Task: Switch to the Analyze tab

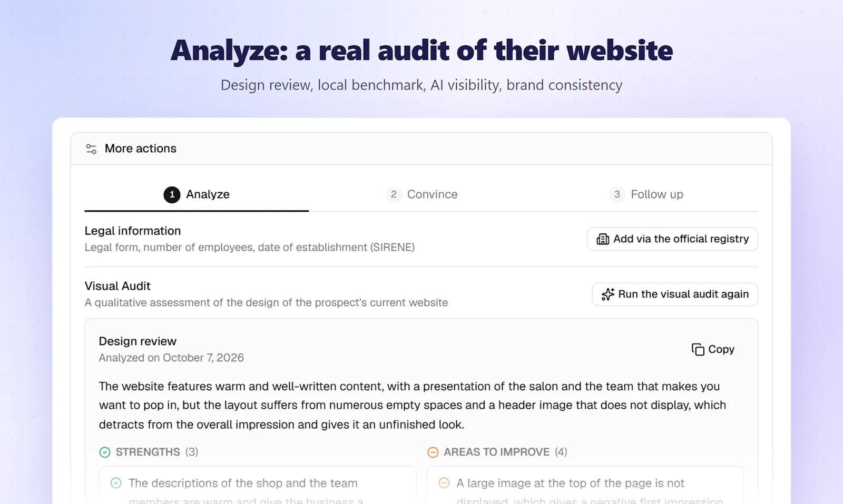Action: click(x=197, y=194)
